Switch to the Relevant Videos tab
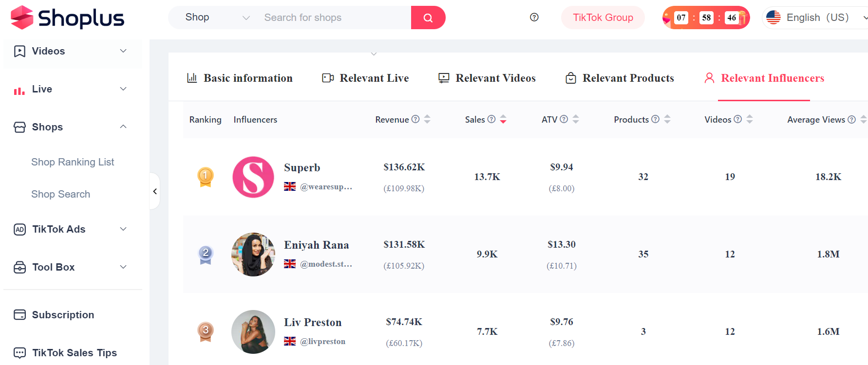This screenshot has width=868, height=365. [x=487, y=78]
